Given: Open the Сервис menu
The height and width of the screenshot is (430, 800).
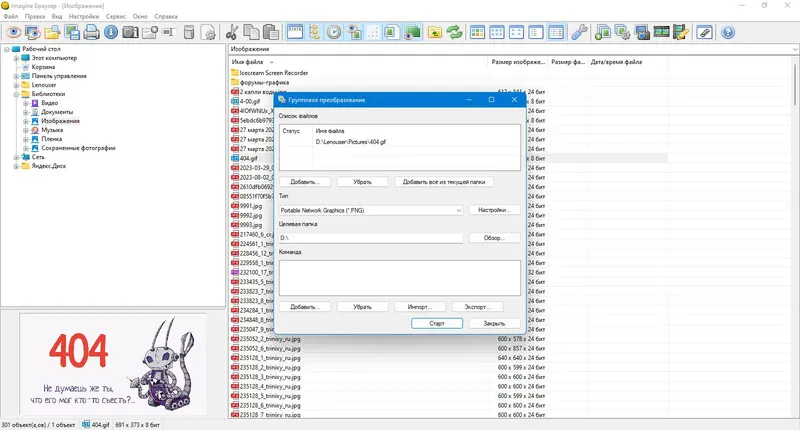Looking at the screenshot, I should pyautogui.click(x=116, y=16).
